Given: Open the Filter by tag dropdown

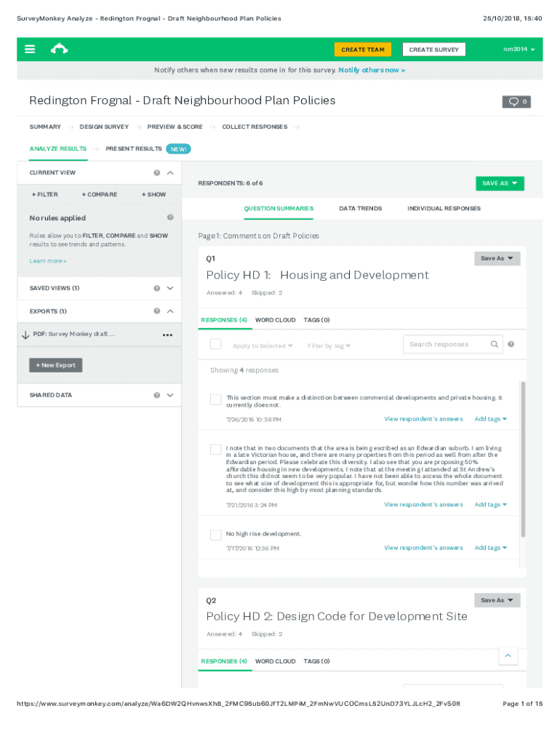Looking at the screenshot, I should tap(329, 346).
